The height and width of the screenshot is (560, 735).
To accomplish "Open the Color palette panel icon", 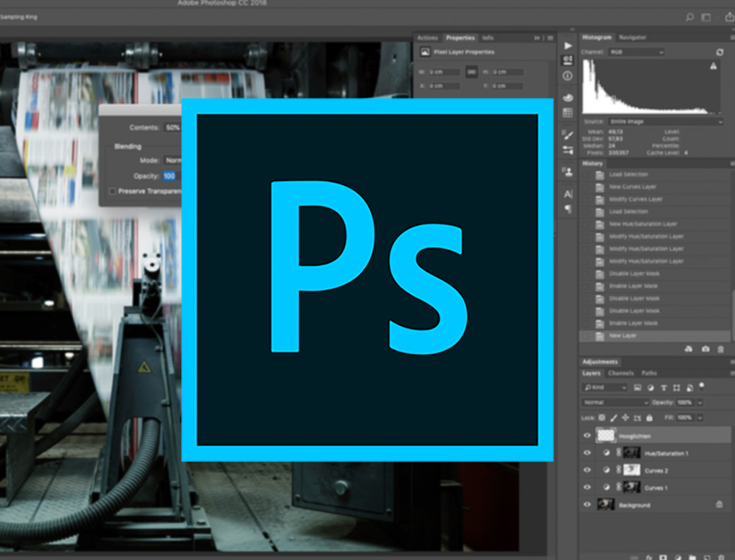I will click(568, 98).
